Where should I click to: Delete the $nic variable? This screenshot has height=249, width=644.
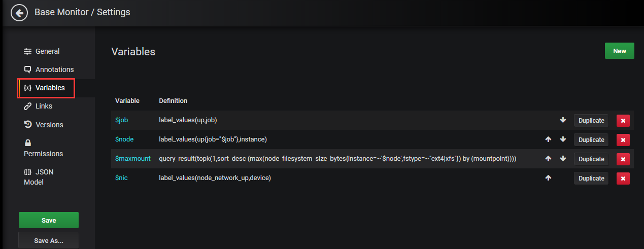coord(623,178)
